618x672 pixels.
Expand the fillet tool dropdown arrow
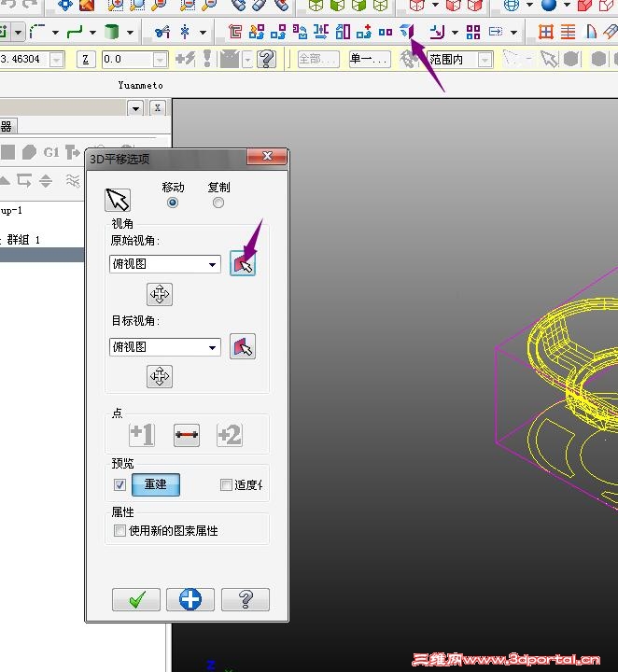pyautogui.click(x=55, y=32)
